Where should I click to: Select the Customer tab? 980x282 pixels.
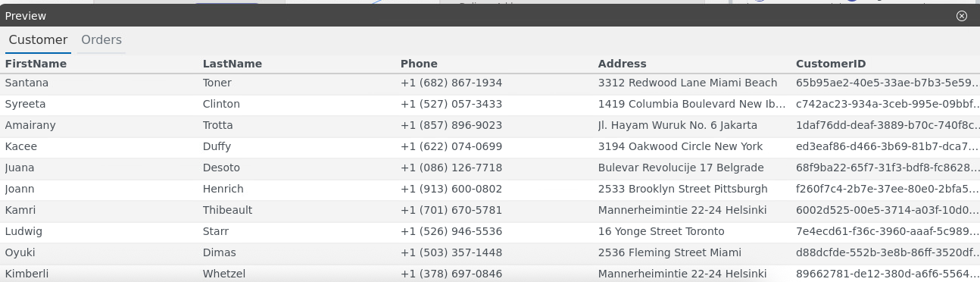coord(38,40)
